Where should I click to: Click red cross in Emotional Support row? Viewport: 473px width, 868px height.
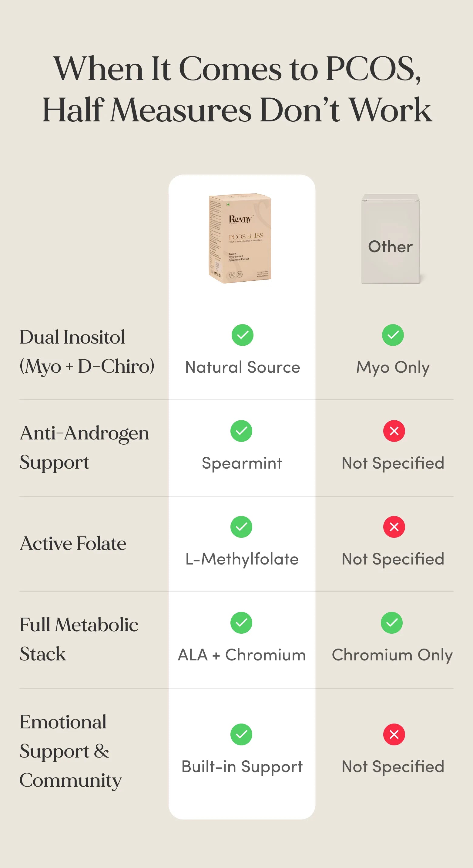tap(394, 734)
